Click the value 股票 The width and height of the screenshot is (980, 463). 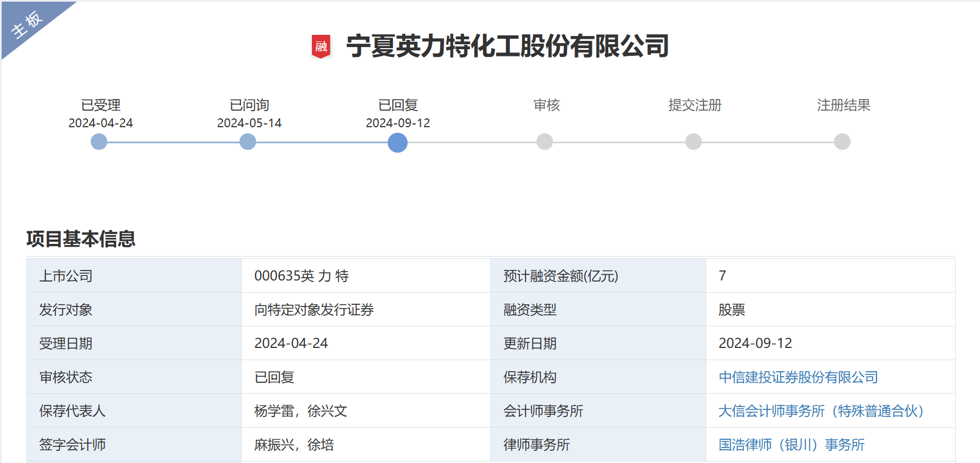tap(732, 310)
